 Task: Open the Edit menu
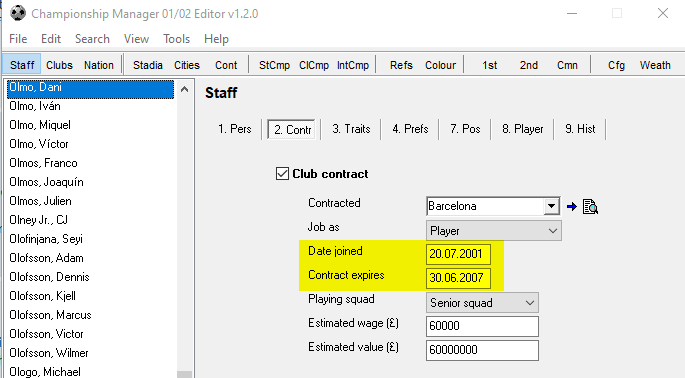point(51,39)
